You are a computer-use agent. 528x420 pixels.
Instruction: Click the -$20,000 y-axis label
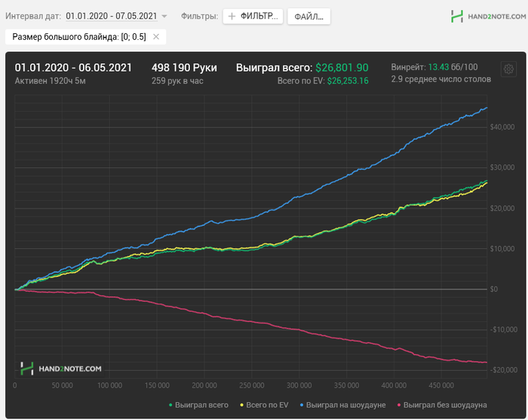503,369
